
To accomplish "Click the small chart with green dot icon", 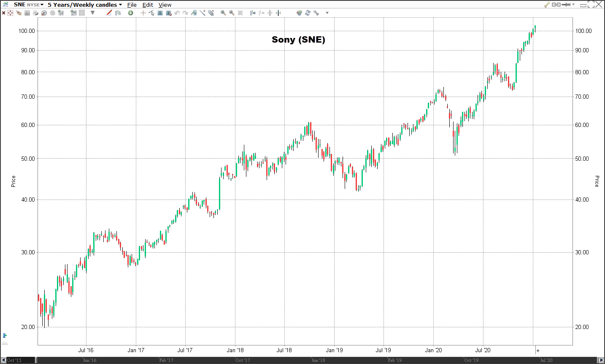I will coord(61,13).
